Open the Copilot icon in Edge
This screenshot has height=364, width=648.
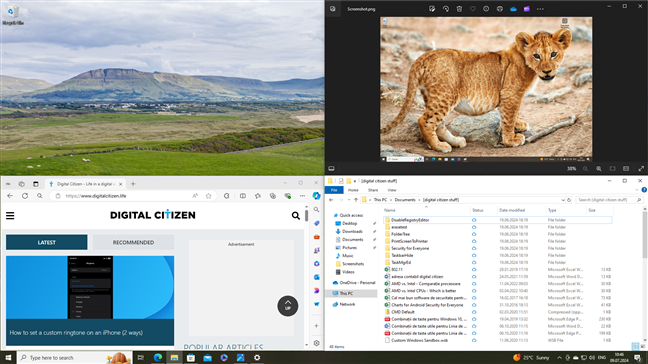click(317, 196)
